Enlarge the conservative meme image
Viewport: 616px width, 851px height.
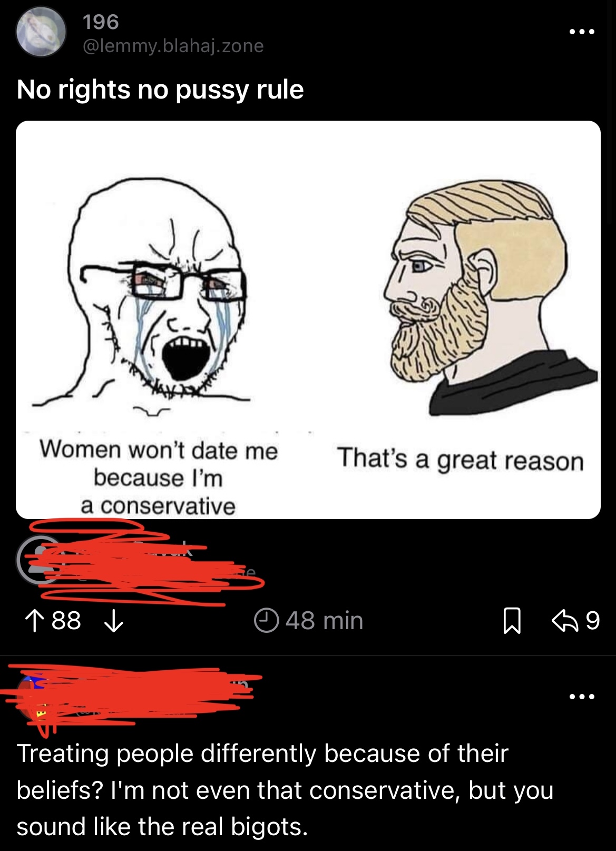click(x=308, y=320)
